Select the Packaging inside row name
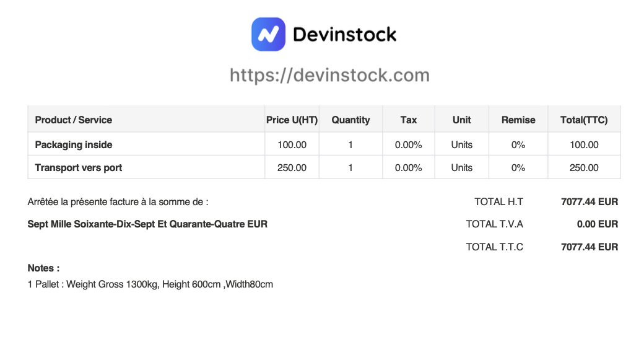 [74, 145]
